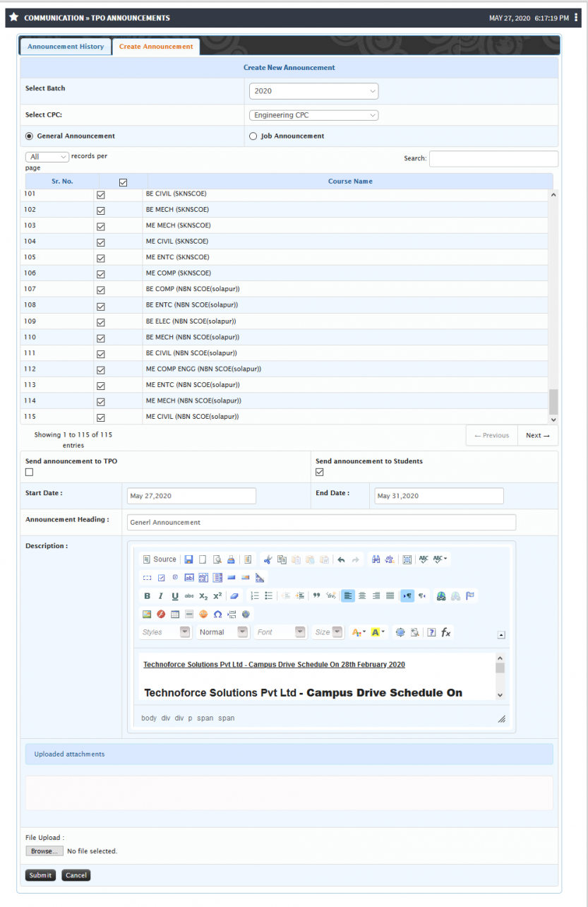Viewport: 588px width, 907px height.
Task: Click the Insert Image icon
Action: 147,615
